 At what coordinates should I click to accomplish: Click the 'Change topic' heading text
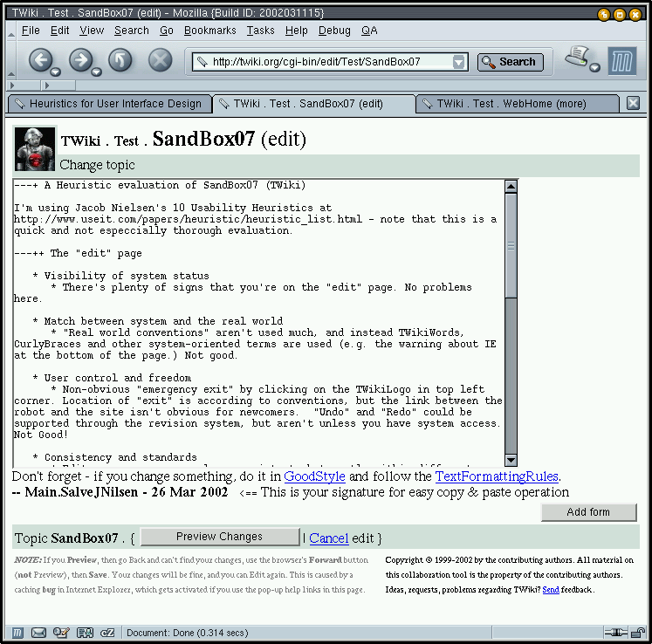[x=97, y=165]
